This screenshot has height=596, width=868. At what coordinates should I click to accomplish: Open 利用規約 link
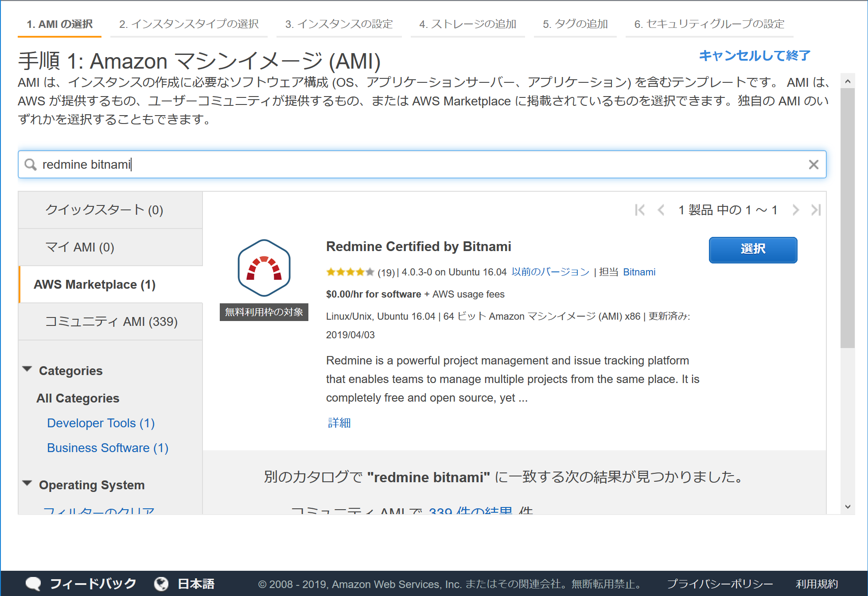tap(817, 584)
